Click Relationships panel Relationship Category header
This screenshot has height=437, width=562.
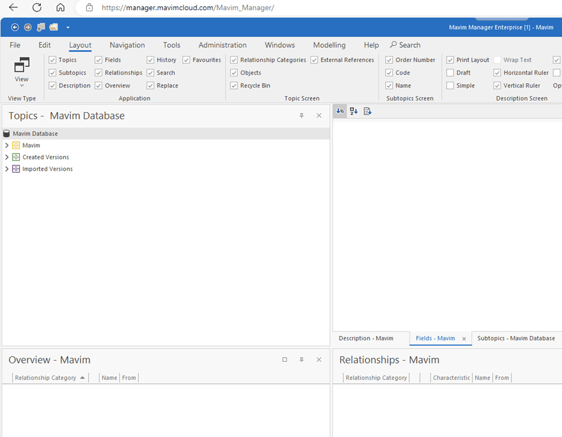click(x=376, y=378)
